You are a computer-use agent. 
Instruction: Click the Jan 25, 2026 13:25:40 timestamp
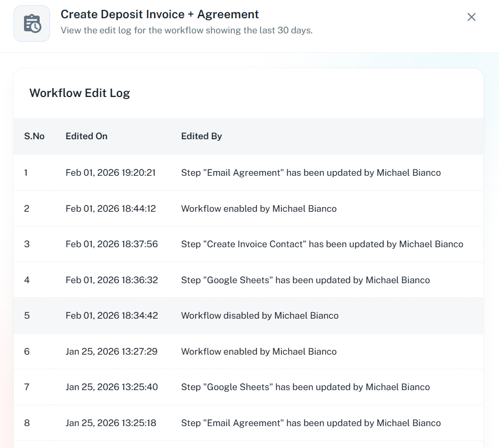coord(112,387)
